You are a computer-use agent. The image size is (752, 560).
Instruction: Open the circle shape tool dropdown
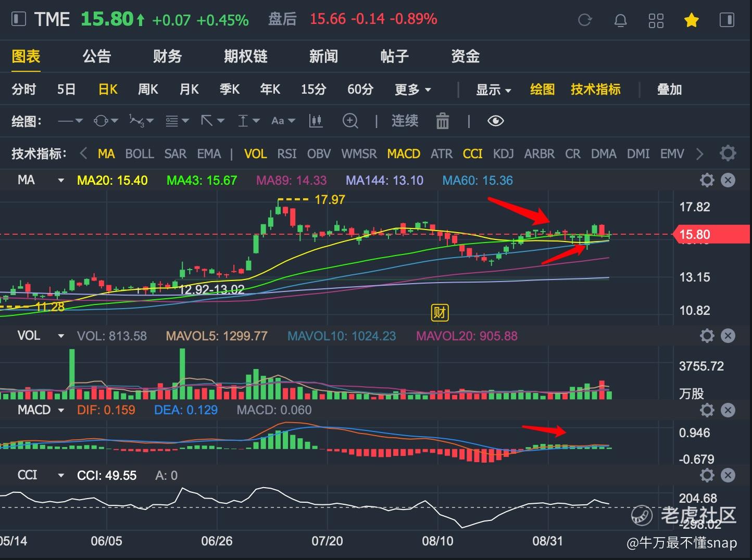[106, 121]
